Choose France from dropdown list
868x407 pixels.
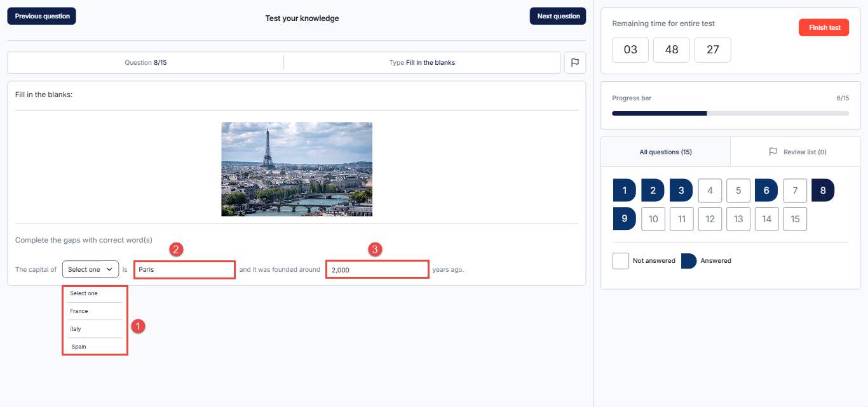click(x=79, y=311)
